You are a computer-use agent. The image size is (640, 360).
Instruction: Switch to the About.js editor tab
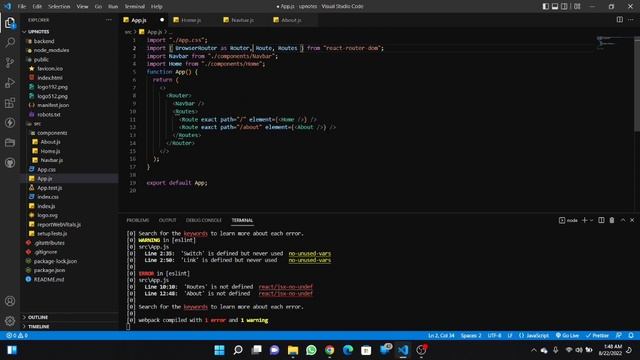pos(291,20)
